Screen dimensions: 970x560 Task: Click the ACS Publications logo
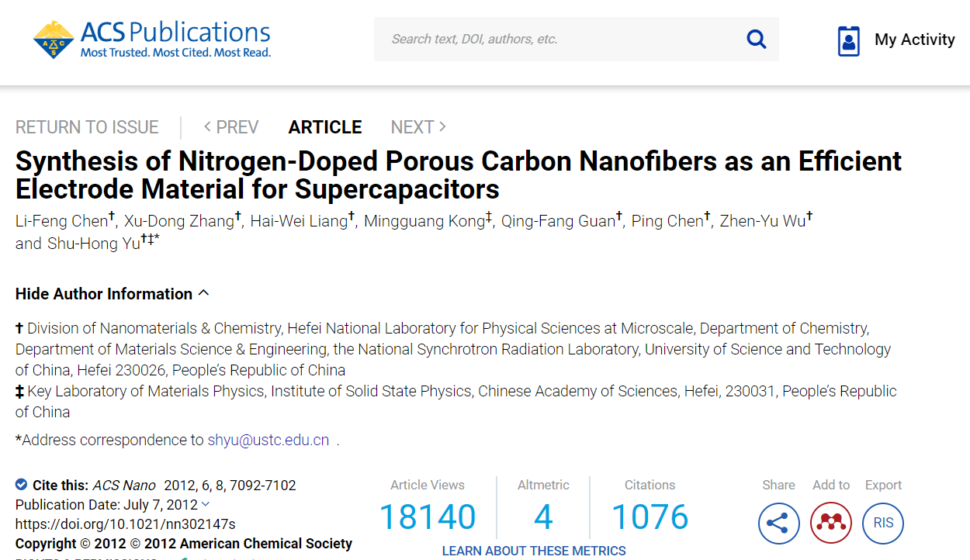(x=152, y=39)
